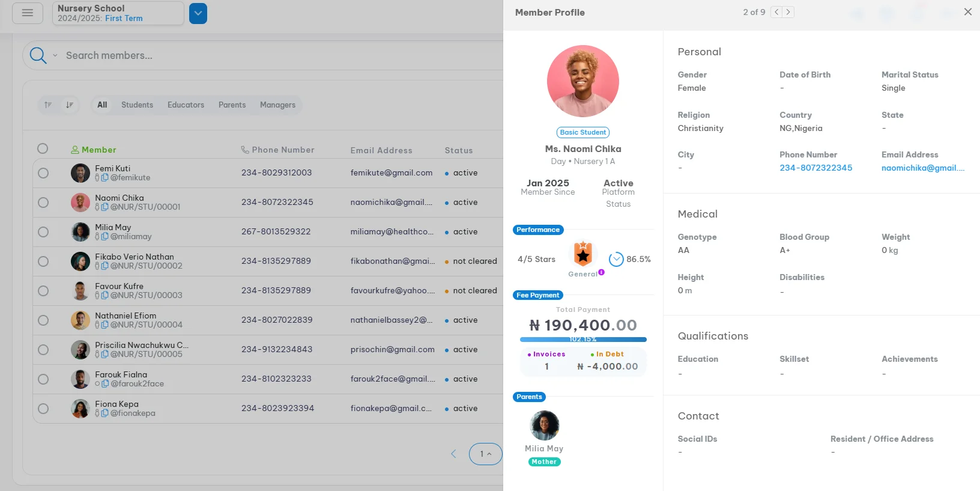Click Naomi's phone number link
This screenshot has height=491, width=980.
click(815, 168)
